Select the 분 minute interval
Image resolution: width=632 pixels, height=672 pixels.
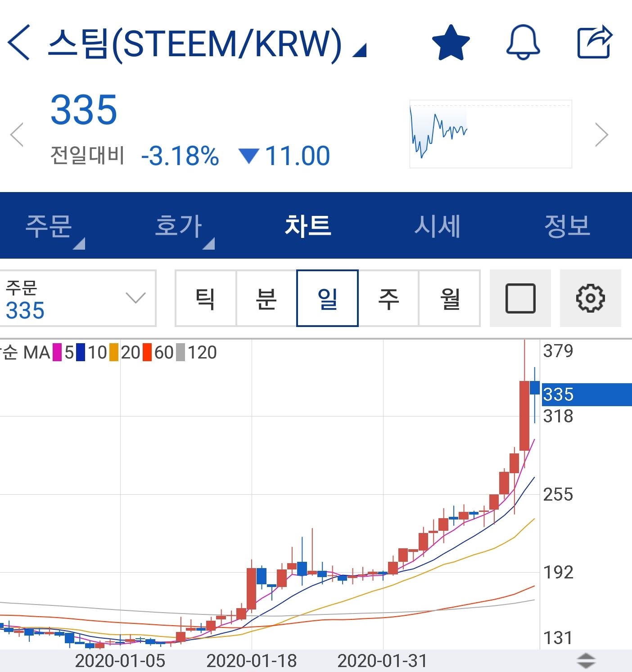click(x=266, y=298)
